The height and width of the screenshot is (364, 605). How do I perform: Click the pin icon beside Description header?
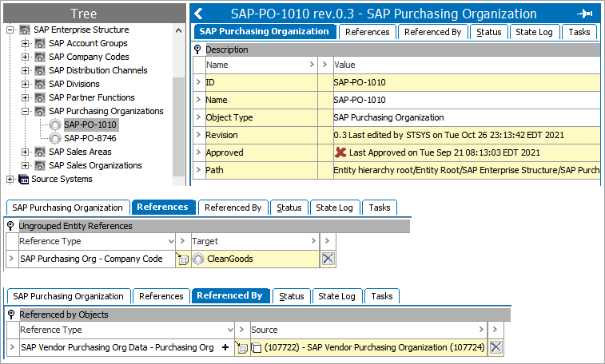point(197,49)
